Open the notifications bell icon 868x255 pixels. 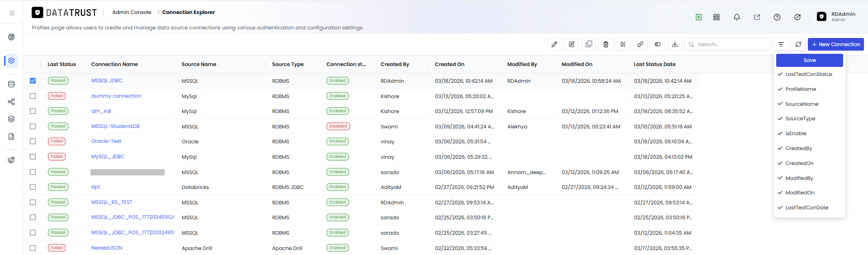pos(737,17)
